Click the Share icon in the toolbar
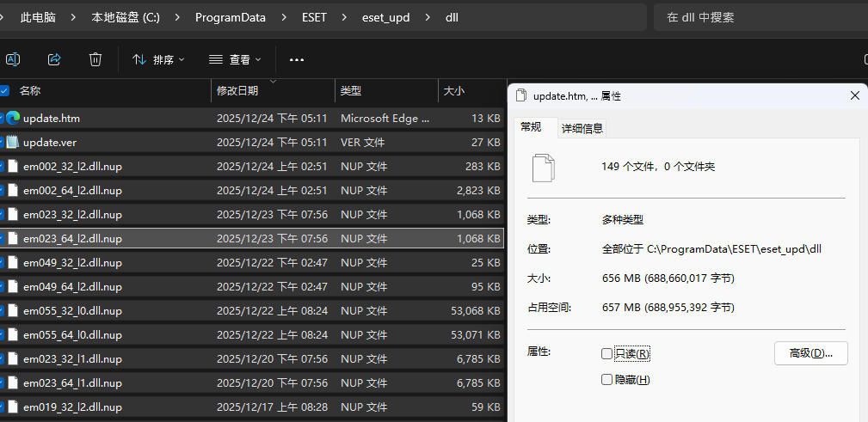The width and height of the screenshot is (868, 422). point(54,59)
